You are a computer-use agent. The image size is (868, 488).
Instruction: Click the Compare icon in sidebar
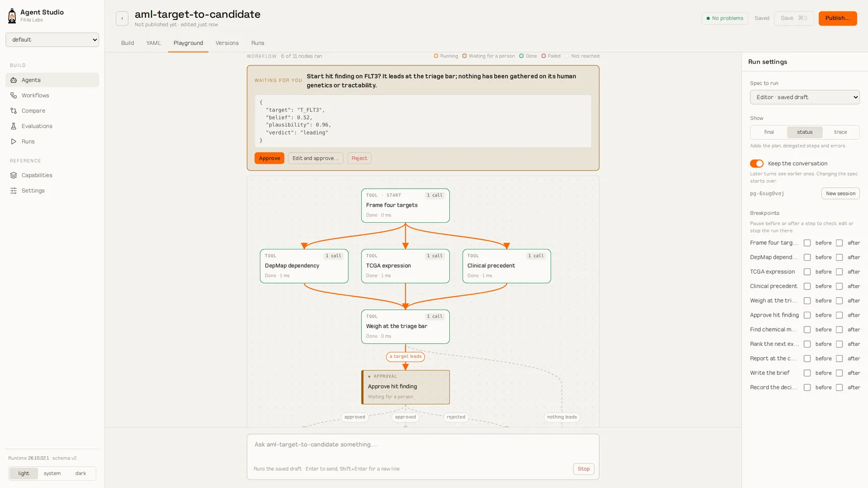[x=14, y=111]
